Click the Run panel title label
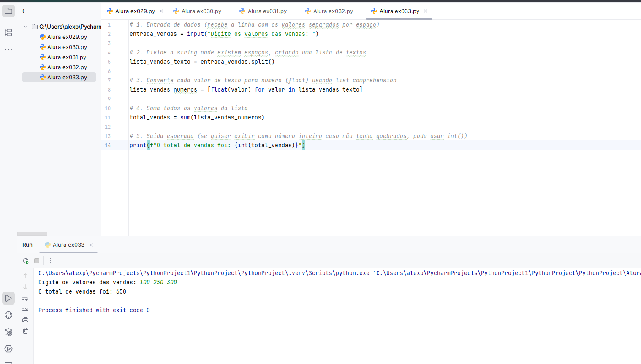Viewport: 641px width, 364px height. 27,245
